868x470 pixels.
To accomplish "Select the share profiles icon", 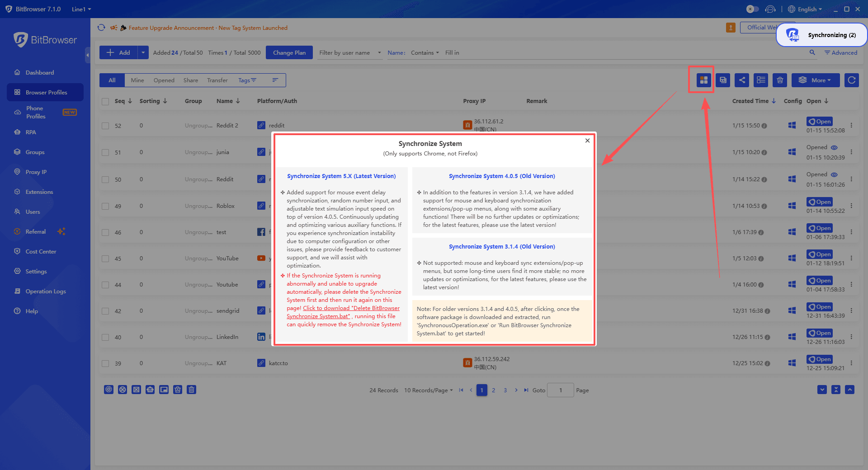I will pos(742,80).
